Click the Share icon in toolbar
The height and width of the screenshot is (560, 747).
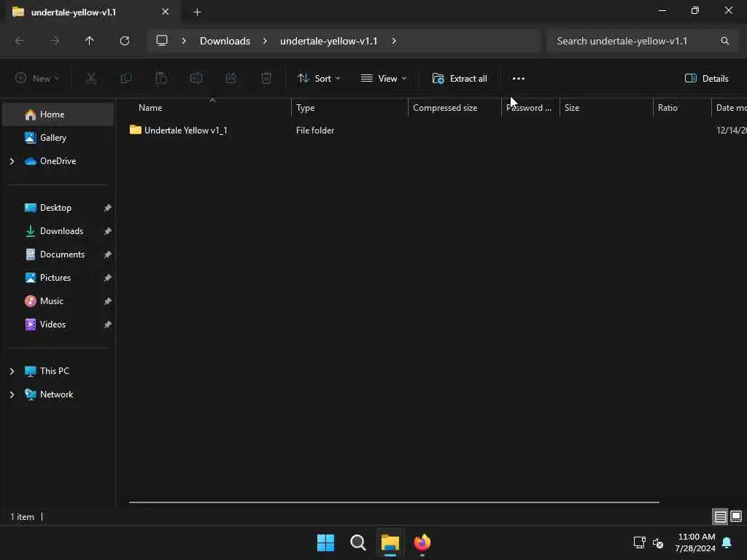coord(231,78)
